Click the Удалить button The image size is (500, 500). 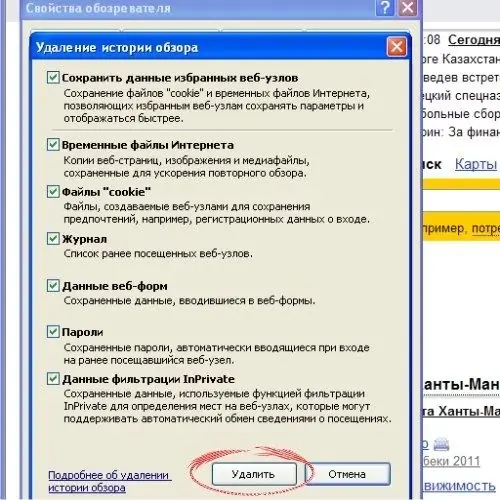click(254, 474)
